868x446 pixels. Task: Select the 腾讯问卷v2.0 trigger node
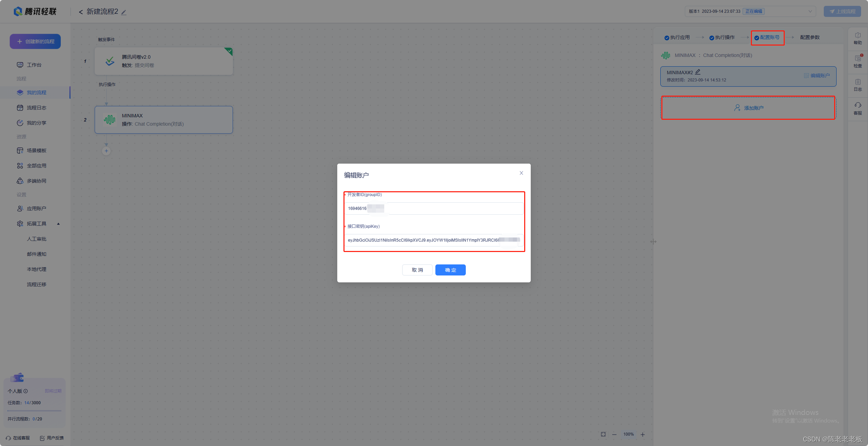click(164, 61)
